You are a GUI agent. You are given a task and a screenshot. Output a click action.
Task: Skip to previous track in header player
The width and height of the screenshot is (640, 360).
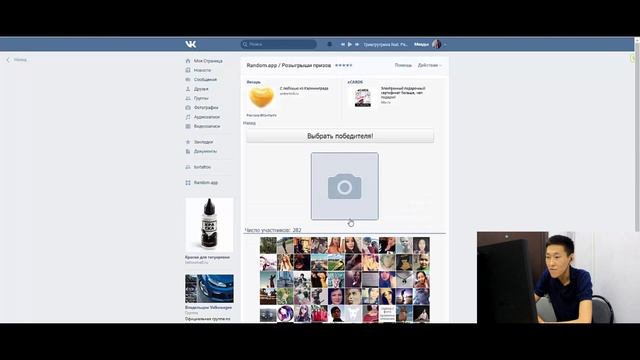[343, 44]
